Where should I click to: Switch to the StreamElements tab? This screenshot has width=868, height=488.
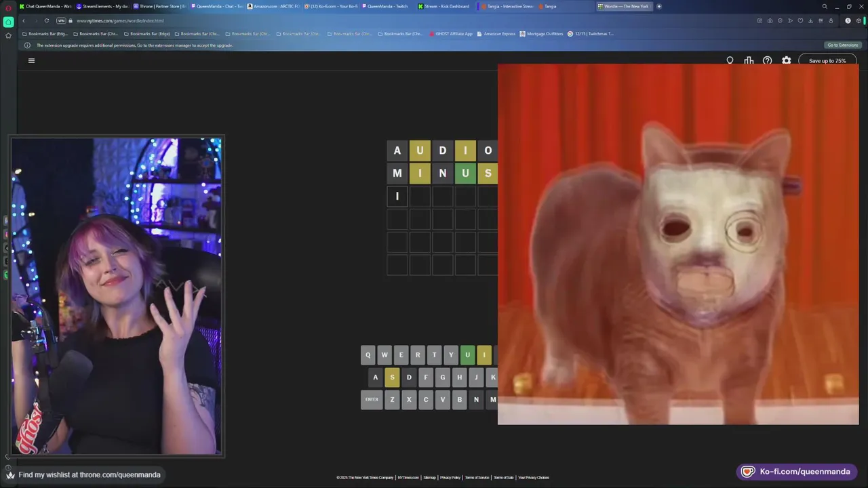pos(102,6)
